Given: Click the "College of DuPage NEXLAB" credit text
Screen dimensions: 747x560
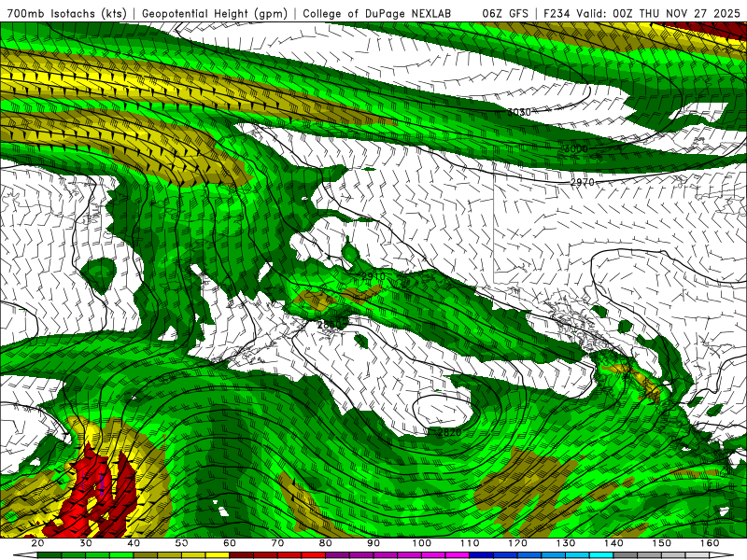Looking at the screenshot, I should (x=377, y=13).
